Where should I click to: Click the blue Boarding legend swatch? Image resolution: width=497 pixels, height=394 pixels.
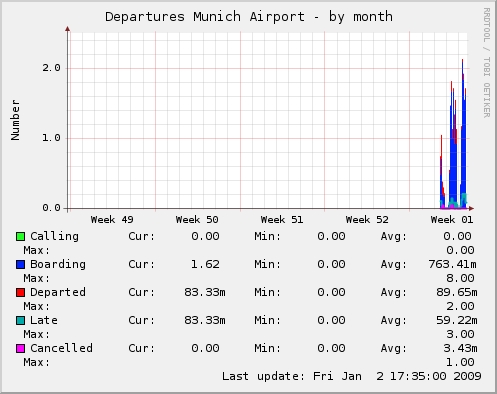[x=20, y=264]
